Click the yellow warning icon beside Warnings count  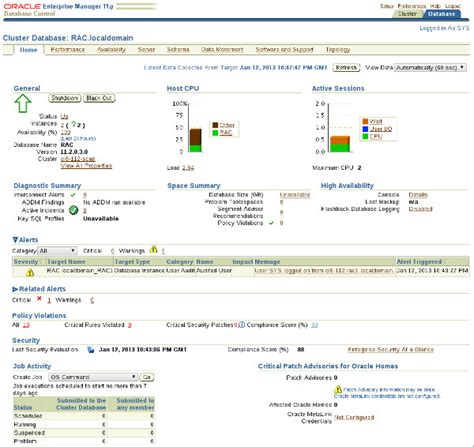(x=153, y=249)
